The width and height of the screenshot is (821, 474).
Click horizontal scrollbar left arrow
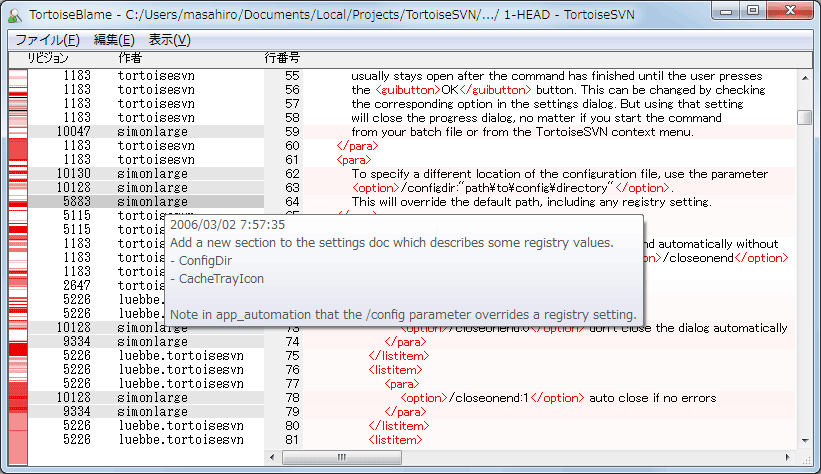click(x=272, y=457)
